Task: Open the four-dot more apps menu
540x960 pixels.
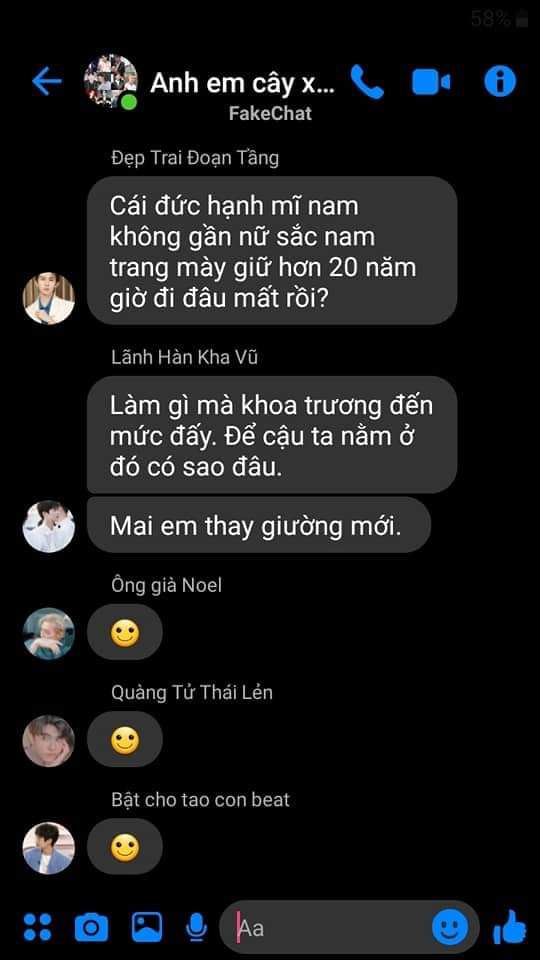Action: click(x=37, y=926)
